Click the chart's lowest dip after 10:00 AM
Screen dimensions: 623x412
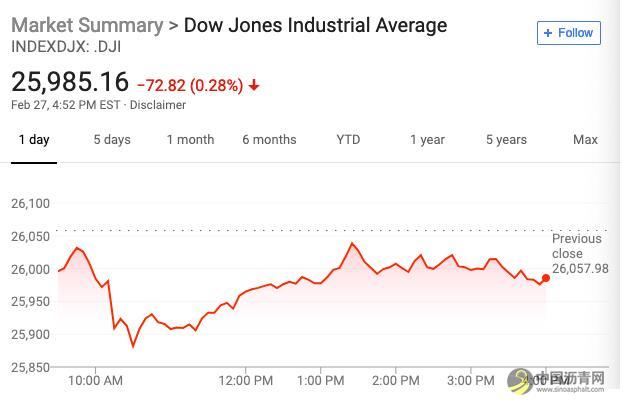pos(133,346)
